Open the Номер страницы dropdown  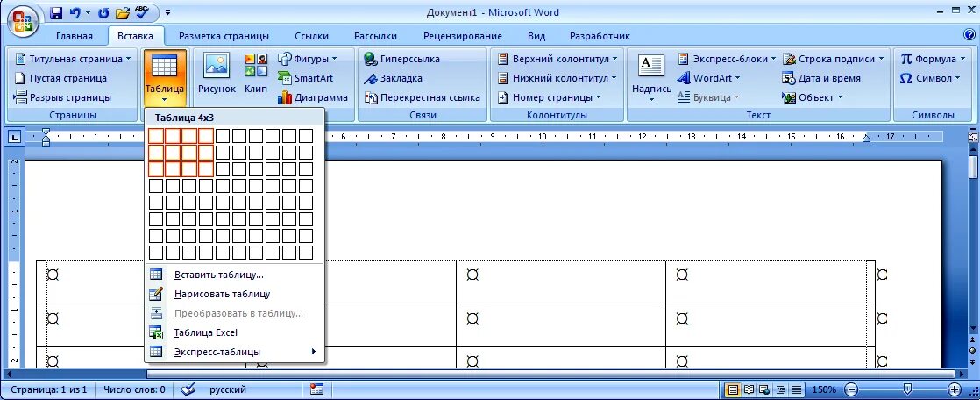click(549, 97)
